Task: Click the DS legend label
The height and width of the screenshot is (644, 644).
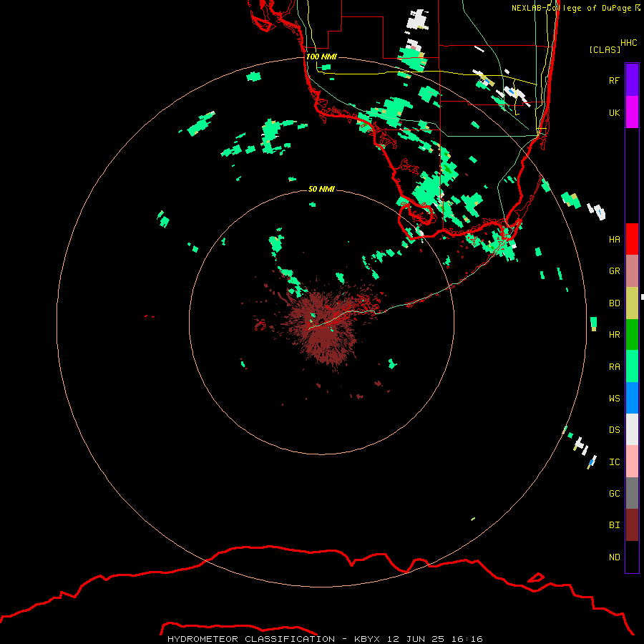Action: click(615, 430)
